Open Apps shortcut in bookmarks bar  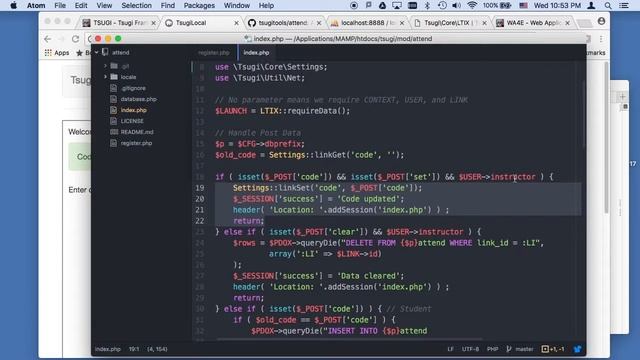57,53
